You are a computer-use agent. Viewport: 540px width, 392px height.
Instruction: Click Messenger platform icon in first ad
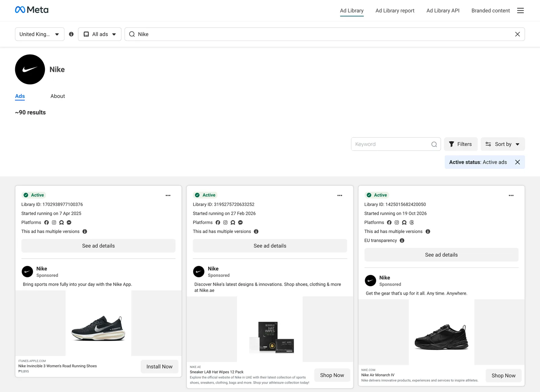(69, 223)
